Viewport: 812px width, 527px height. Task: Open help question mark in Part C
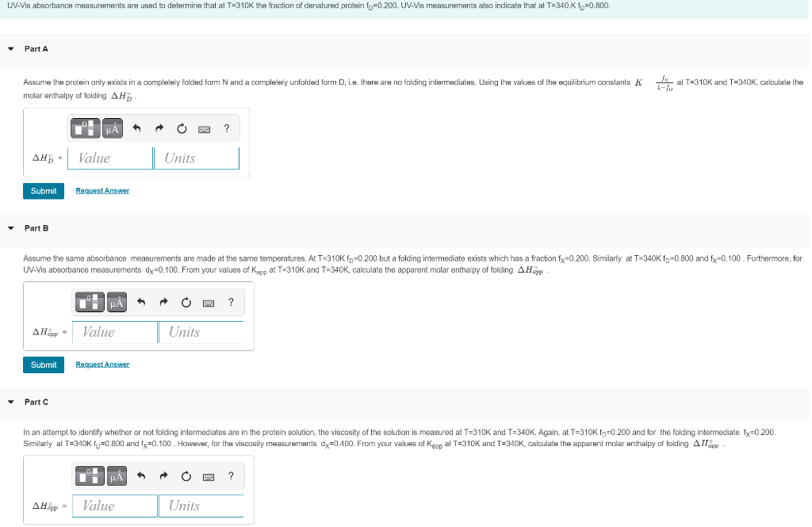point(231,475)
